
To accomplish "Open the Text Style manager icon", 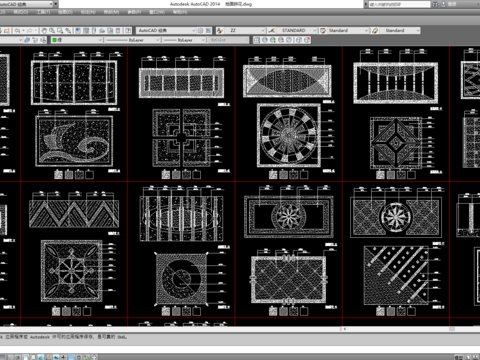I will click(220, 30).
